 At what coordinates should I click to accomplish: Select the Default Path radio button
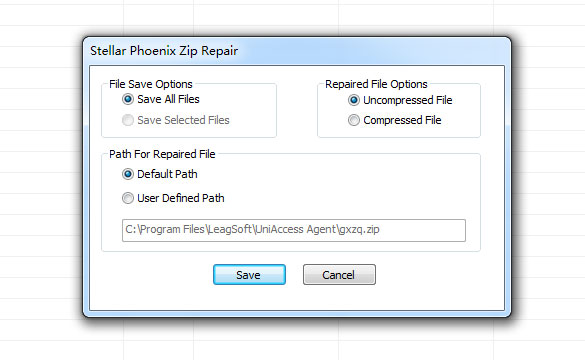click(128, 174)
